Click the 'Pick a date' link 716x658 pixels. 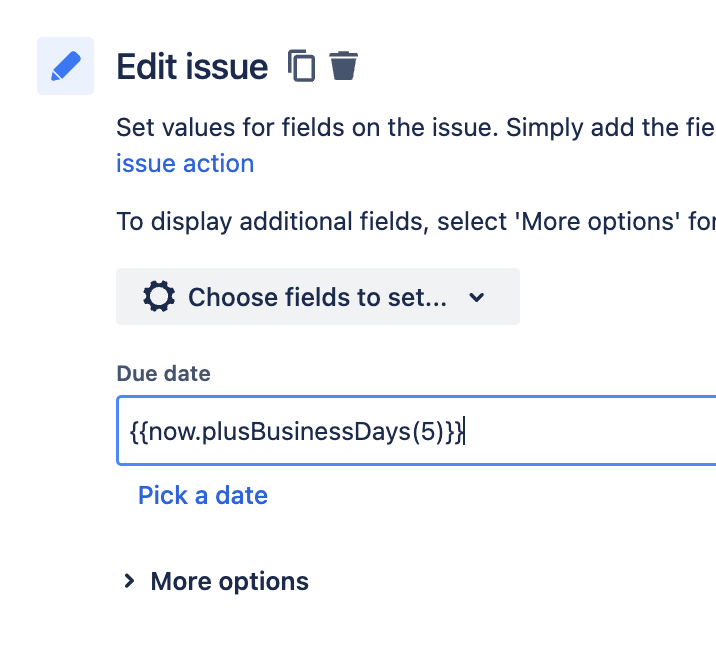(203, 495)
